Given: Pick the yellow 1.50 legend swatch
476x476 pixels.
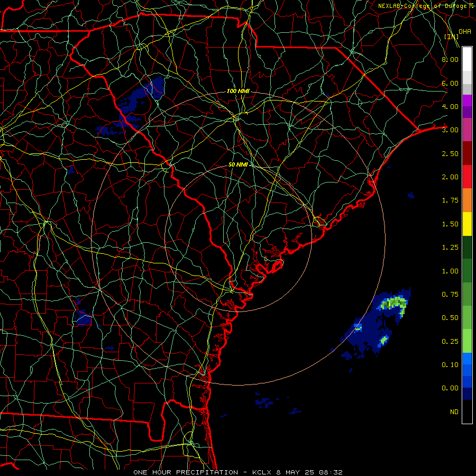Looking at the screenshot, I should (467, 224).
